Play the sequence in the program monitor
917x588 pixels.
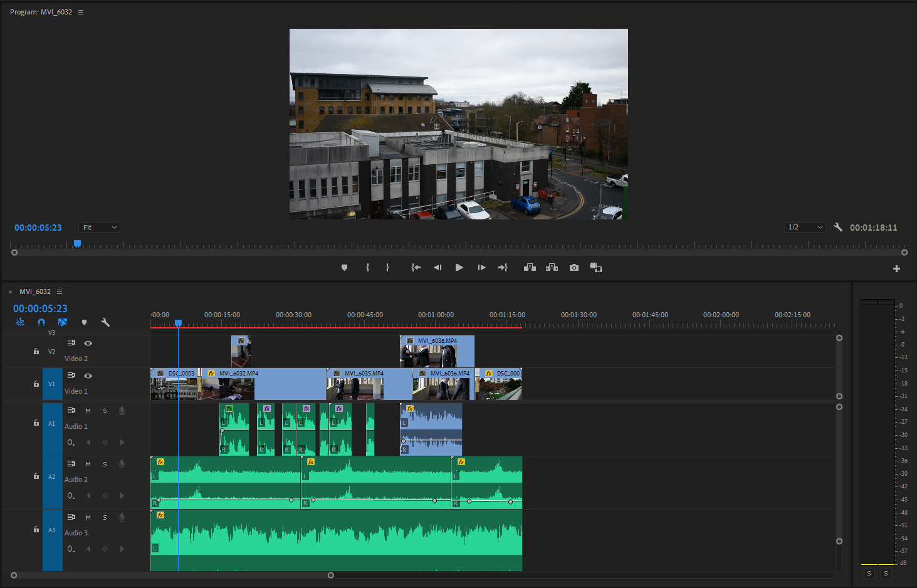point(459,268)
